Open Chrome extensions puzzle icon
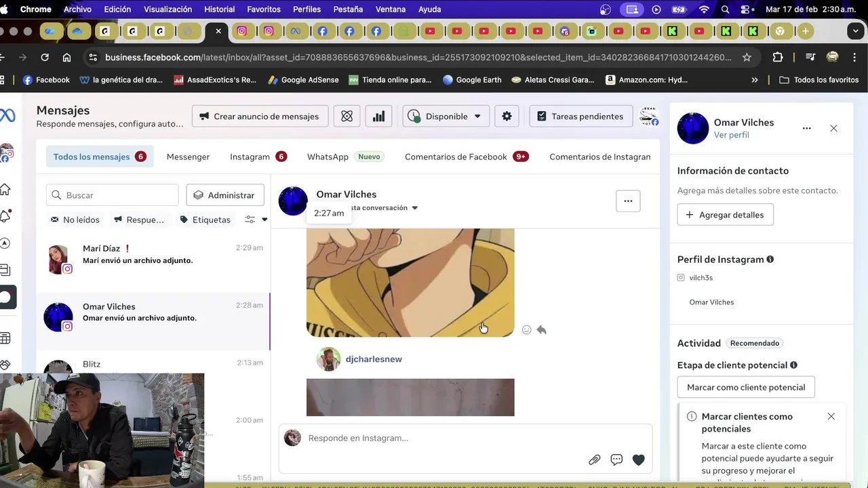Image resolution: width=868 pixels, height=488 pixels. 777,58
